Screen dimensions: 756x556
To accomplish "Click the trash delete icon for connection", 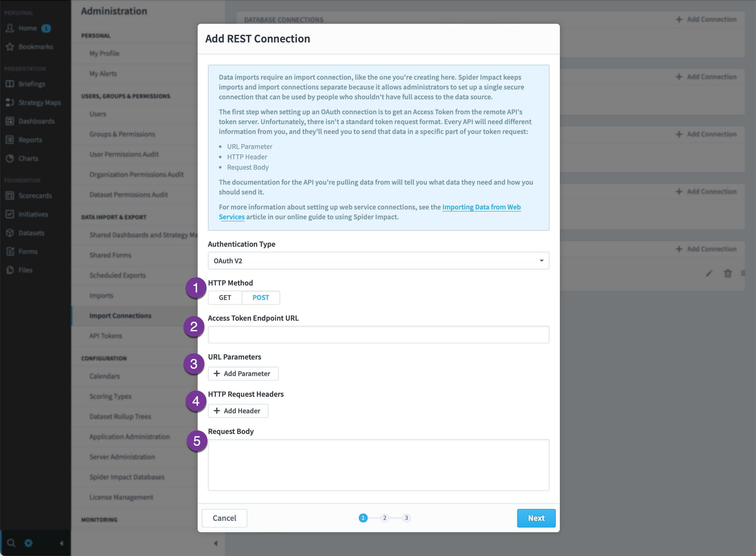I will (x=728, y=273).
